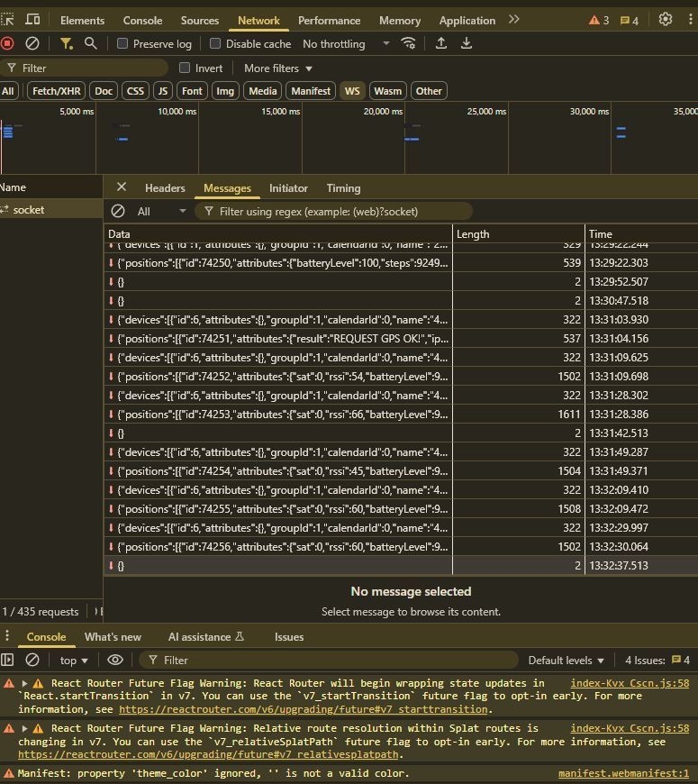Clear the network log
This screenshot has width=698, height=784.
tap(32, 43)
